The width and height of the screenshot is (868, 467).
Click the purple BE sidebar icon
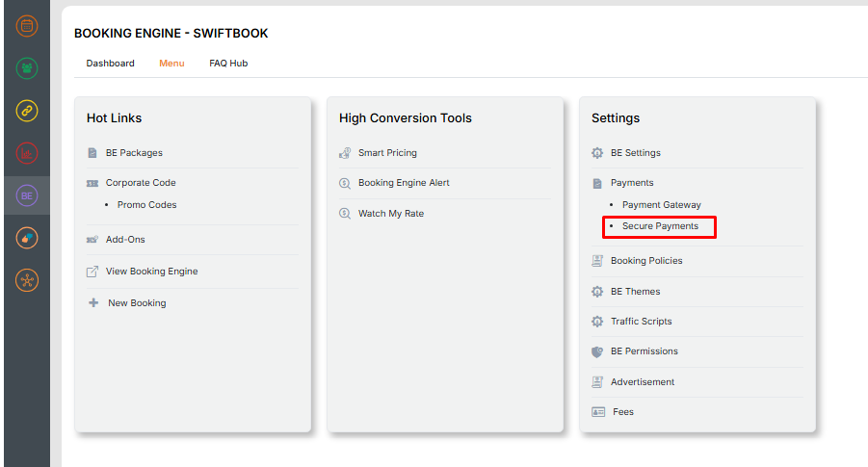pos(27,195)
